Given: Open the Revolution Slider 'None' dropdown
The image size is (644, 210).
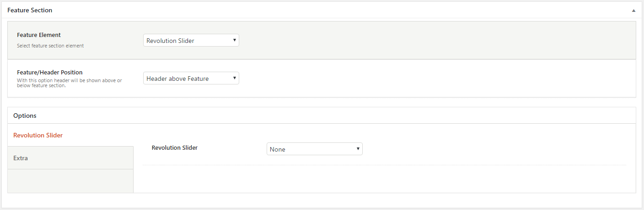Looking at the screenshot, I should click(314, 149).
